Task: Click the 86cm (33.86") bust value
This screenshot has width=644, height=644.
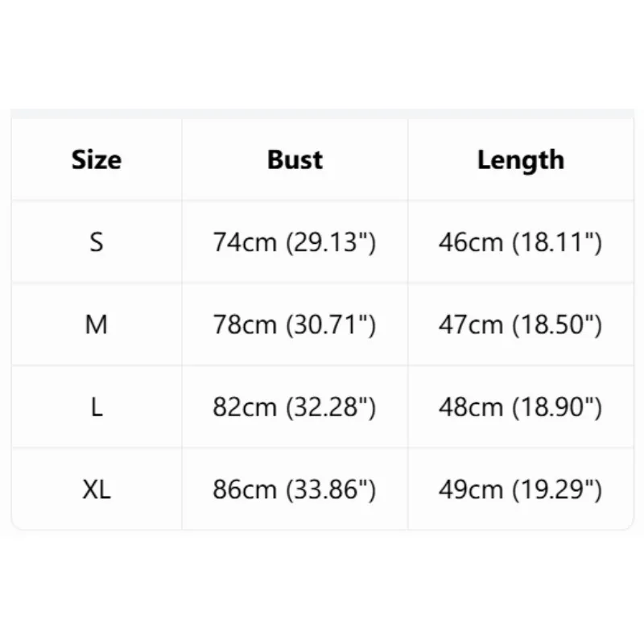Action: pos(295,490)
